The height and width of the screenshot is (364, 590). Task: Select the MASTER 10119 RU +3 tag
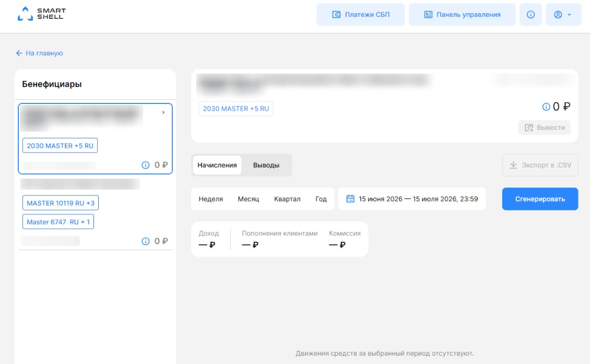coord(61,203)
